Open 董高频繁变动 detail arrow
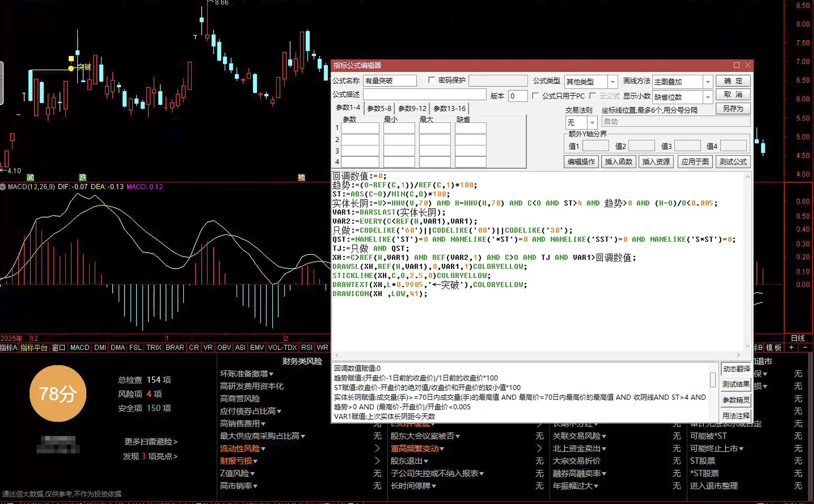 [539, 448]
